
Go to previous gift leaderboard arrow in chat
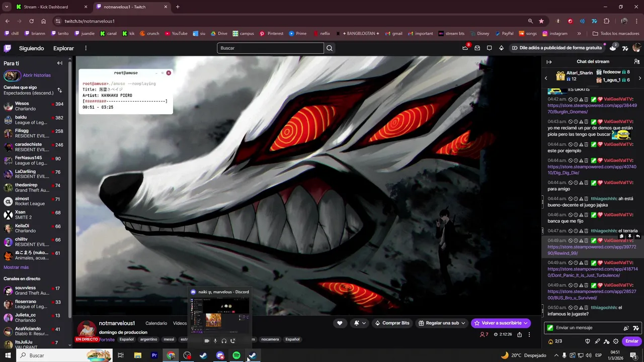[x=546, y=78]
